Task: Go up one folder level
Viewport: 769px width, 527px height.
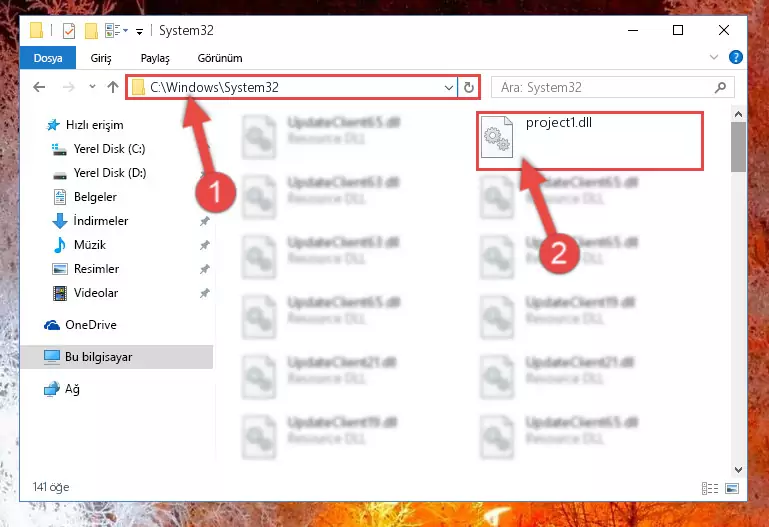Action: [113, 87]
